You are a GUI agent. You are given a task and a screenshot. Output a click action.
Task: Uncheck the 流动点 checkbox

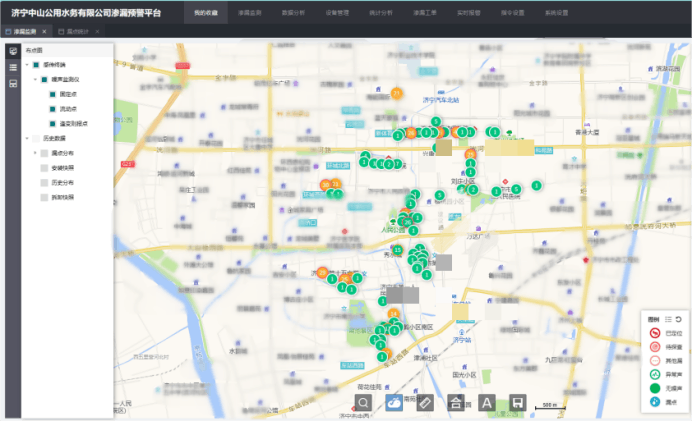pyautogui.click(x=51, y=108)
